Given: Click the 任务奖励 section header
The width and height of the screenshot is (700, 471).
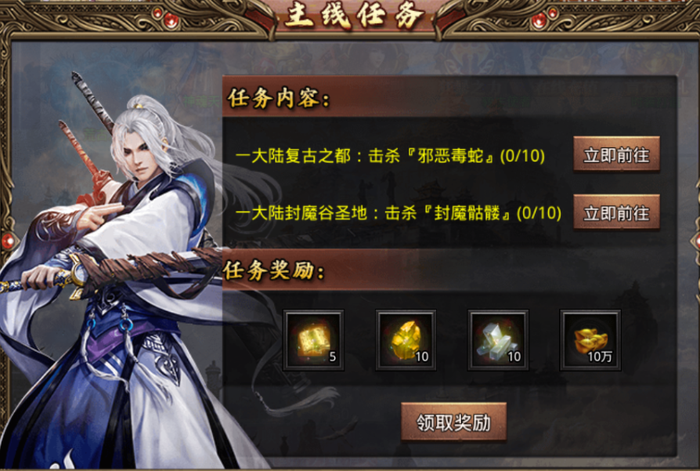Looking at the screenshot, I should tap(274, 270).
